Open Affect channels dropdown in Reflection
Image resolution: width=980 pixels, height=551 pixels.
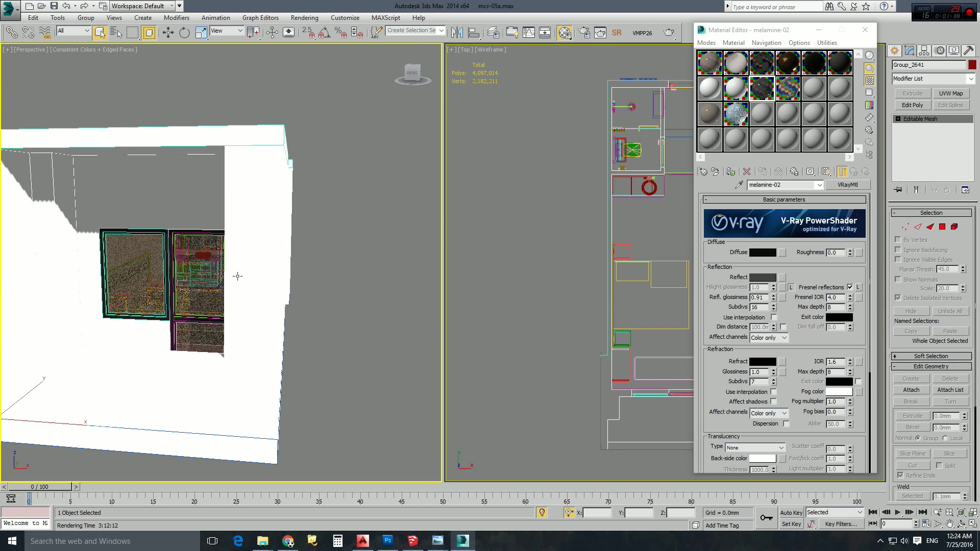[x=767, y=337]
